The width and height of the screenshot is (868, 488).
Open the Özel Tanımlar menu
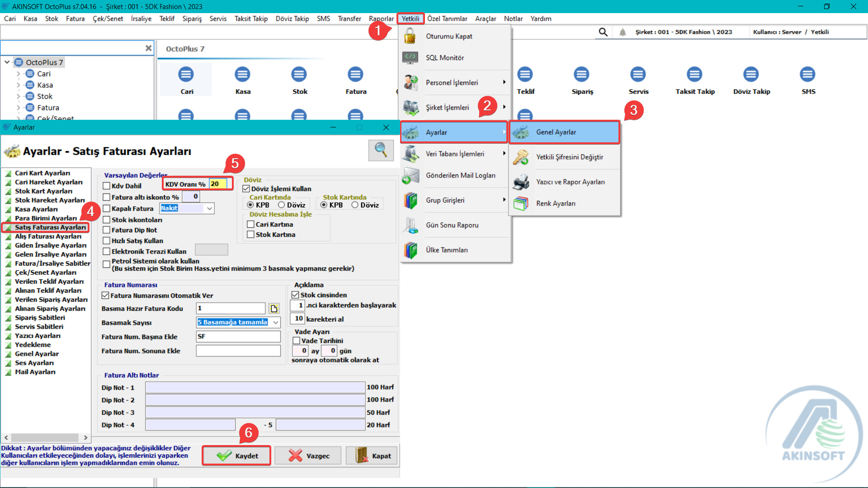(447, 19)
